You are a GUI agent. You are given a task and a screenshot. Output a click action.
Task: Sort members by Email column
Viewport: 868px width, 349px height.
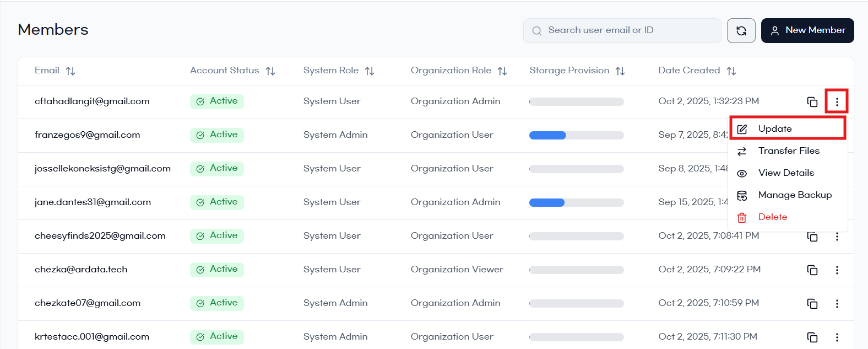(x=70, y=71)
